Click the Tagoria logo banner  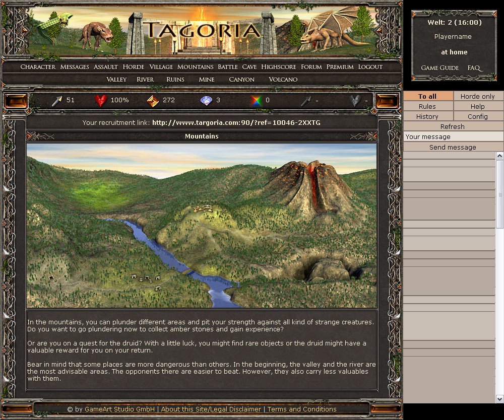tap(202, 31)
